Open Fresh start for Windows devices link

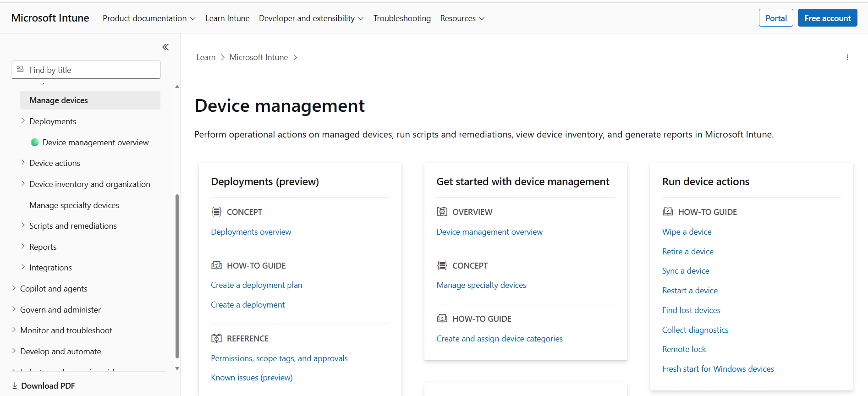[718, 368]
